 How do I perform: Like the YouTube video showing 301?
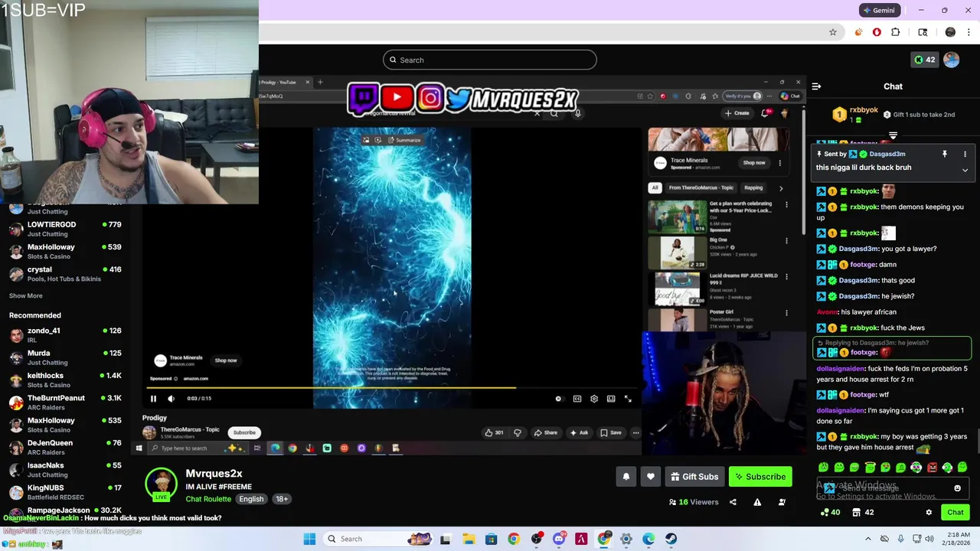pyautogui.click(x=494, y=432)
